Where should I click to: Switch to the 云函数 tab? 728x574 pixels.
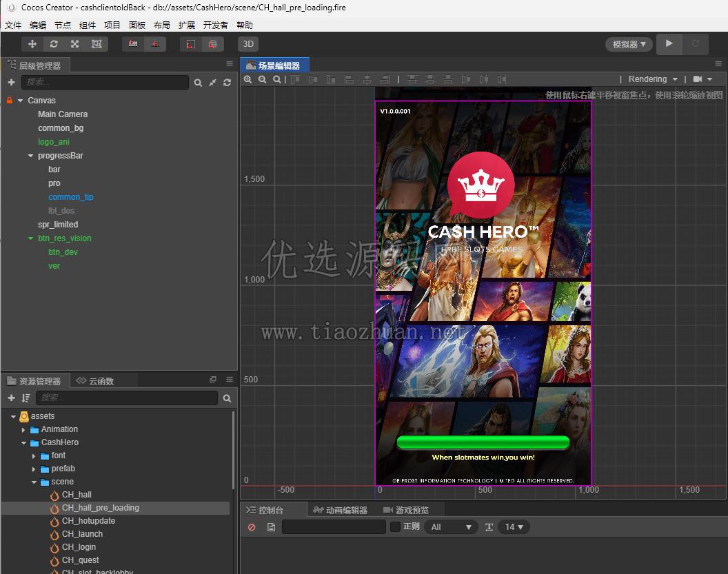coord(95,381)
